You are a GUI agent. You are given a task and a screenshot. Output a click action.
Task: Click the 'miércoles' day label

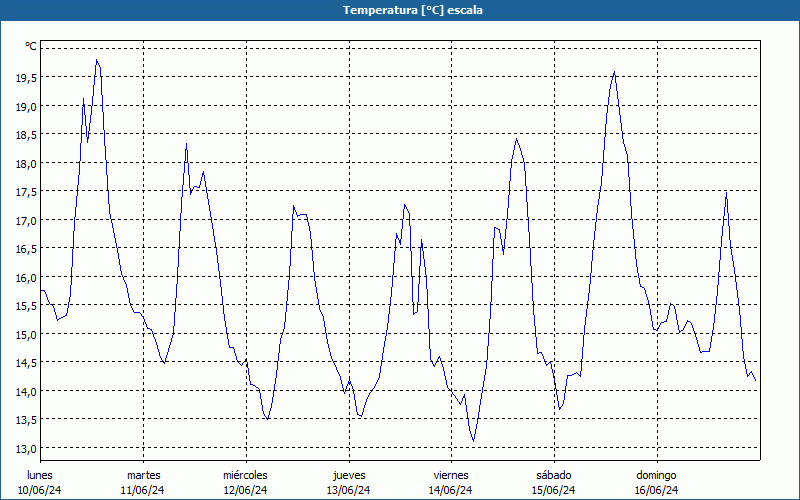(x=245, y=475)
